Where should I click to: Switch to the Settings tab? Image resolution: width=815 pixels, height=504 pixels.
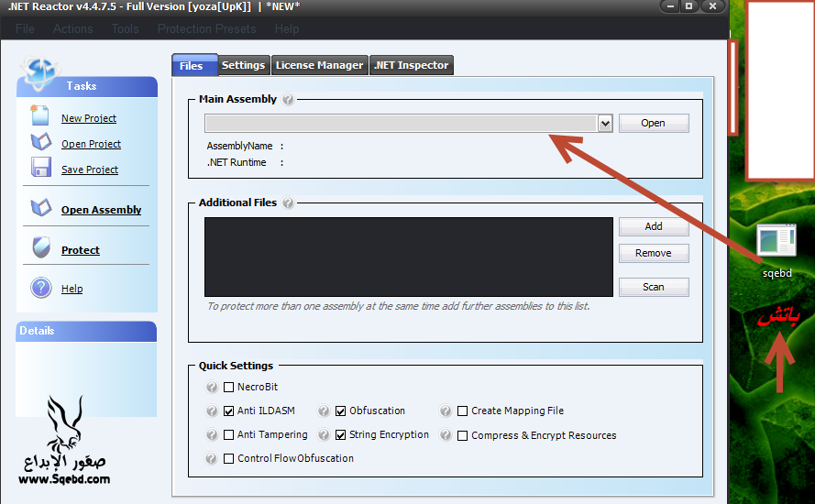pyautogui.click(x=243, y=65)
